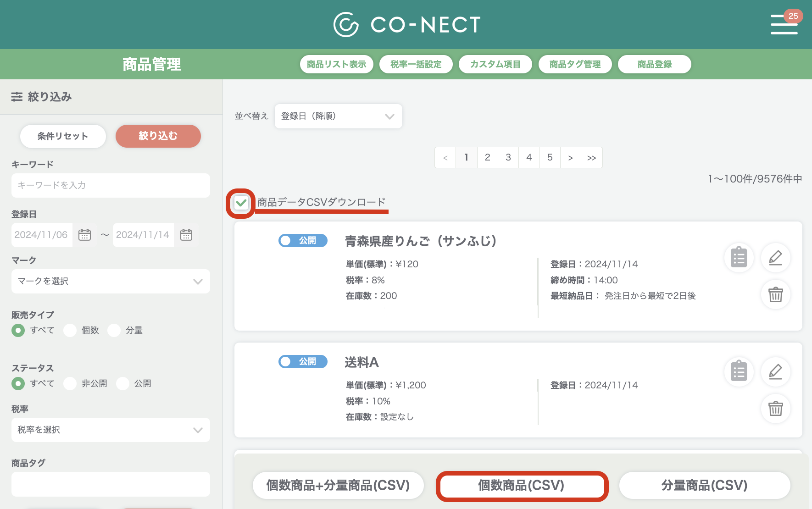812x509 pixels.
Task: Click the CO-NECT logo icon
Action: tap(346, 24)
